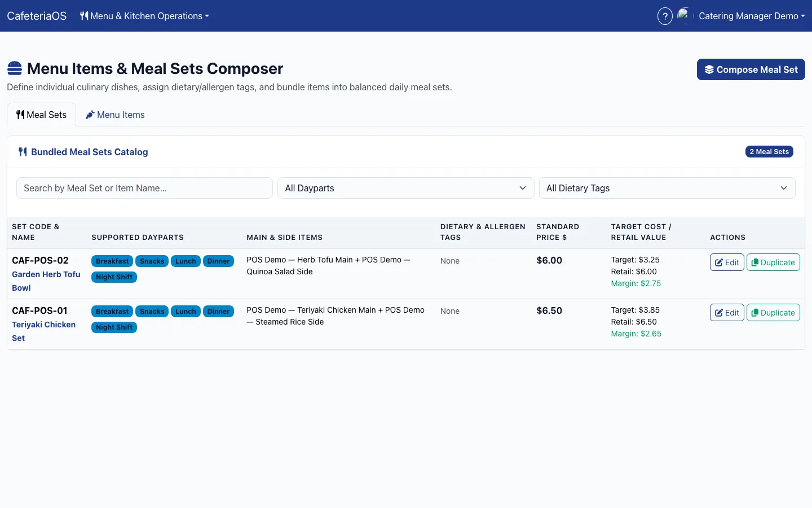The image size is (812, 508).
Task: Click the Herb Tofu Main items description
Action: (328, 265)
